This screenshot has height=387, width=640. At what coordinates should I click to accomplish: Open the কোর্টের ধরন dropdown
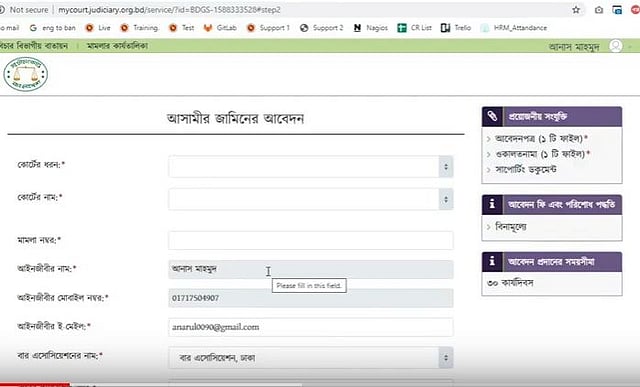311,167
